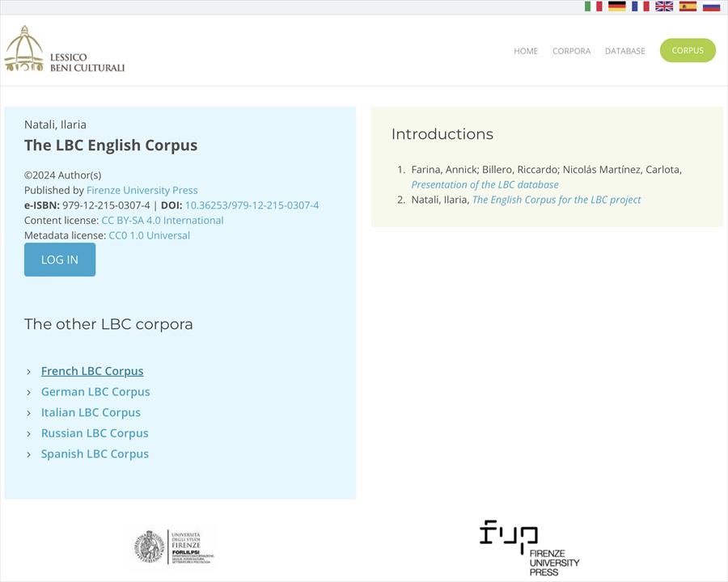Open the Firenze University Press footer logo

529,548
